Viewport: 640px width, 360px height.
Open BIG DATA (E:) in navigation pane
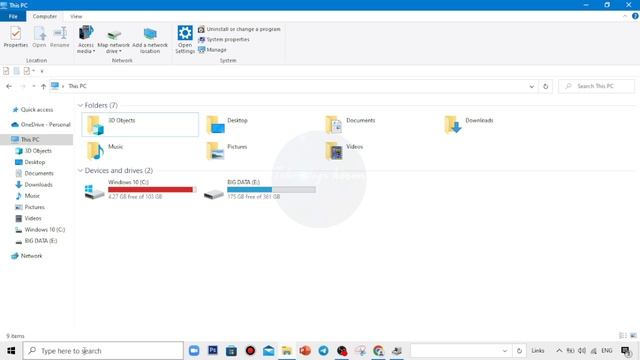coord(40,241)
